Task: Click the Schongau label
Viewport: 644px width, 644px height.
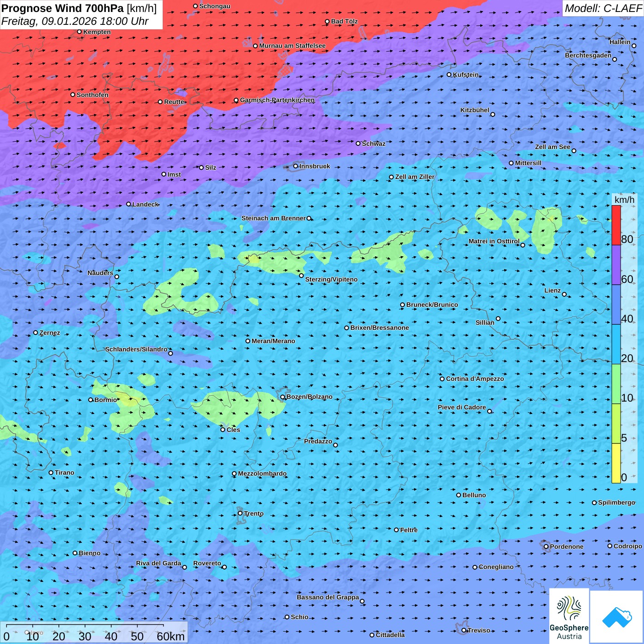Action: [x=215, y=6]
